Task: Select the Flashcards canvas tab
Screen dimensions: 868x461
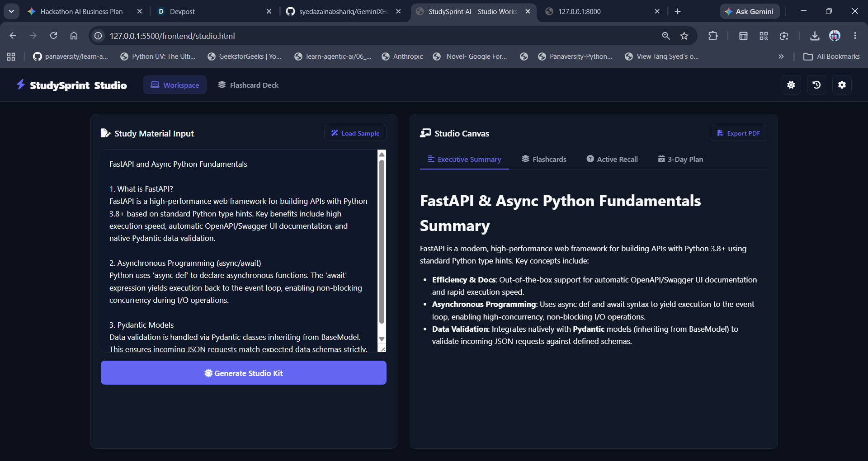Action: click(544, 159)
